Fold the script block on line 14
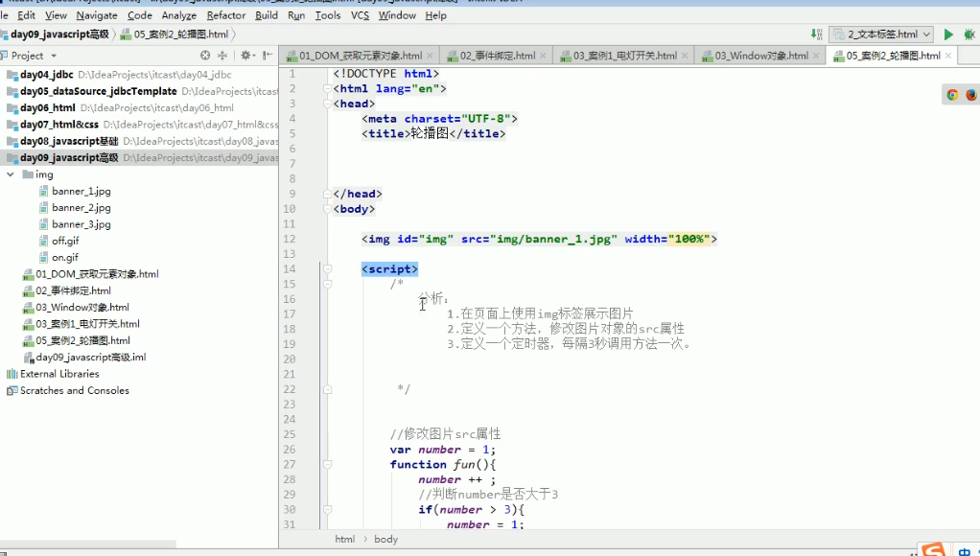 [327, 269]
